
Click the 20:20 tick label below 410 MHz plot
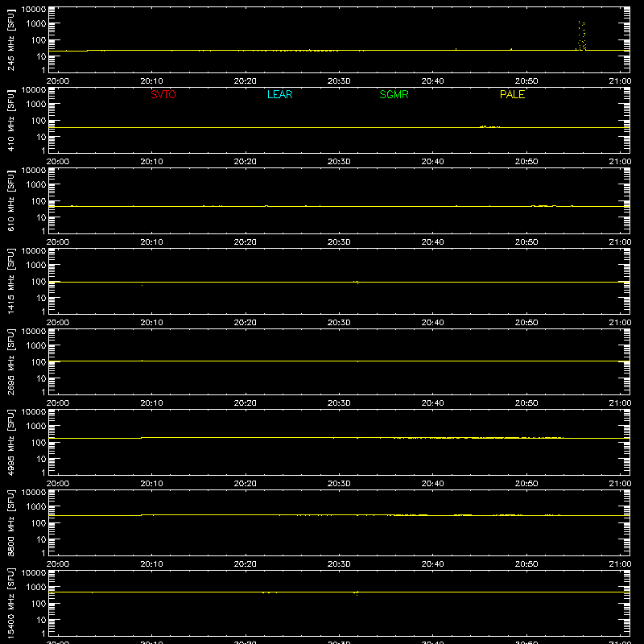point(246,162)
